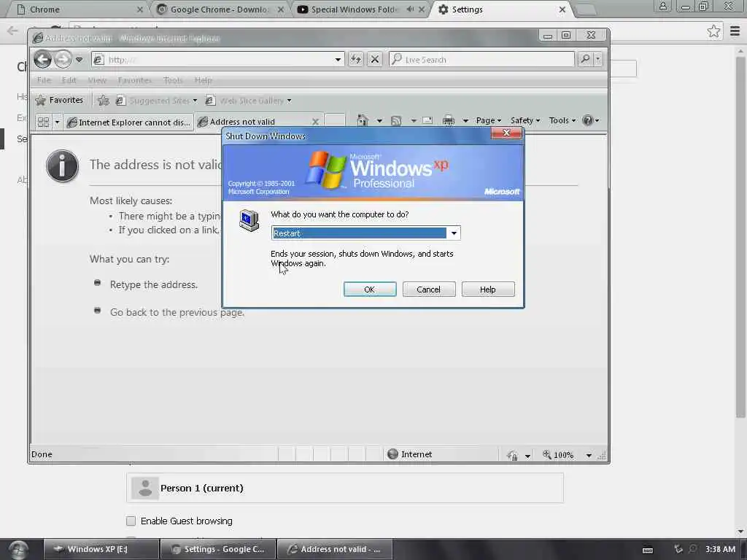This screenshot has height=560, width=747.
Task: Click the Favorites star button
Action: [x=60, y=100]
